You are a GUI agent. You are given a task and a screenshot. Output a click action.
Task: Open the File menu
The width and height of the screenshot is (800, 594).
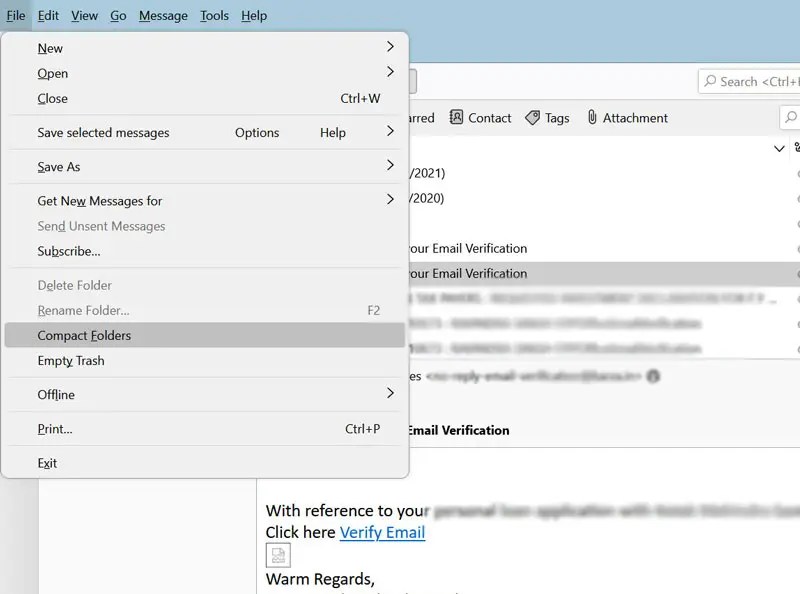pyautogui.click(x=16, y=16)
